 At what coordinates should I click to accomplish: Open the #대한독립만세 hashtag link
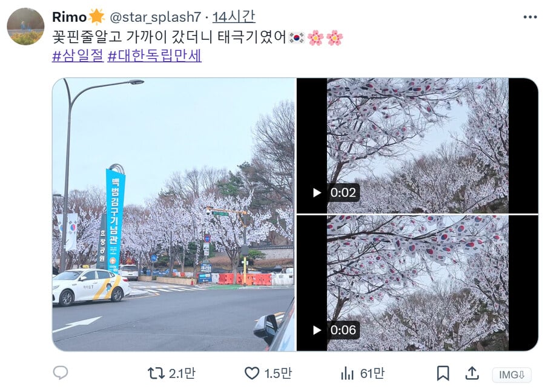[154, 56]
